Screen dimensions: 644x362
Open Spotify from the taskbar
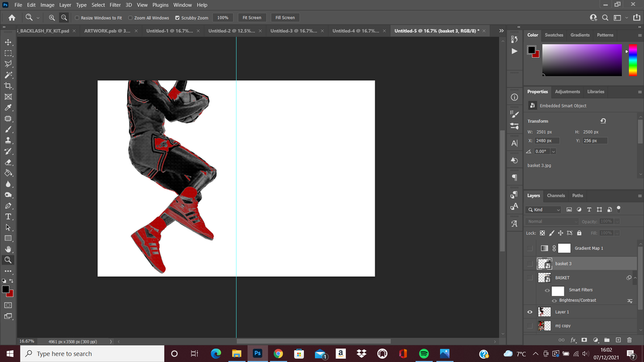click(424, 354)
